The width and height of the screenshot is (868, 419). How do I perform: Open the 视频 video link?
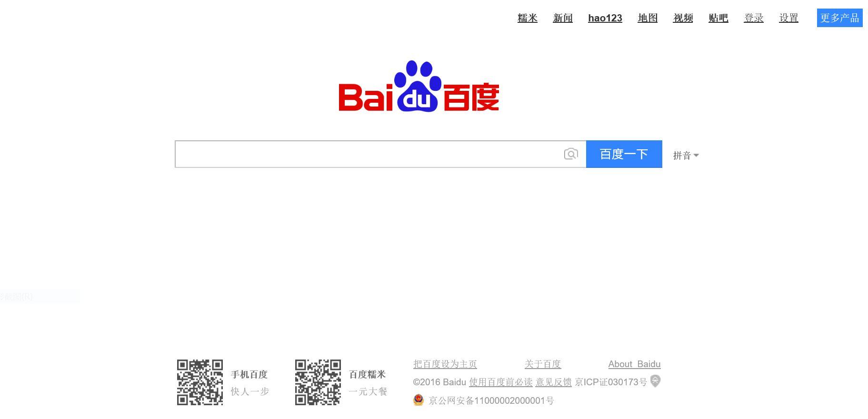(683, 18)
